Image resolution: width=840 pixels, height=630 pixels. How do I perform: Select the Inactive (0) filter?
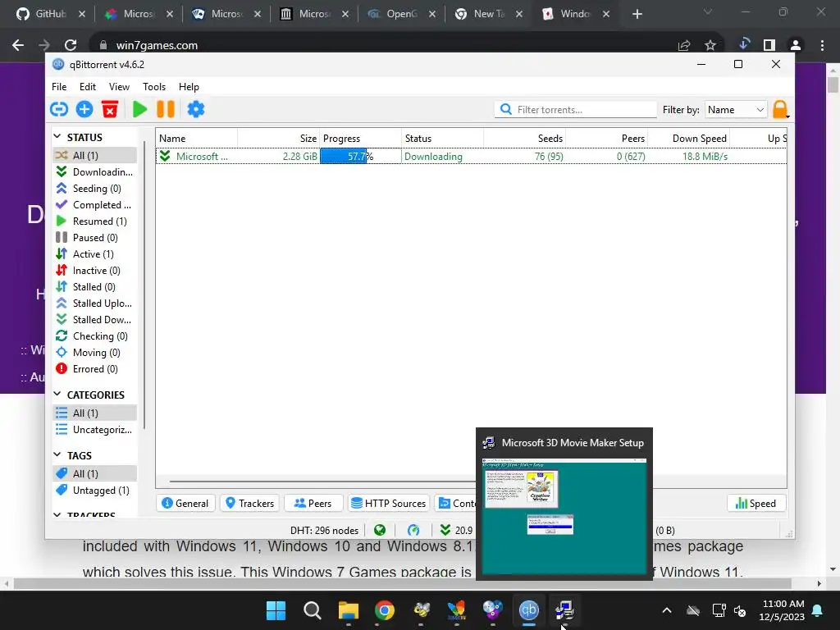(x=95, y=271)
